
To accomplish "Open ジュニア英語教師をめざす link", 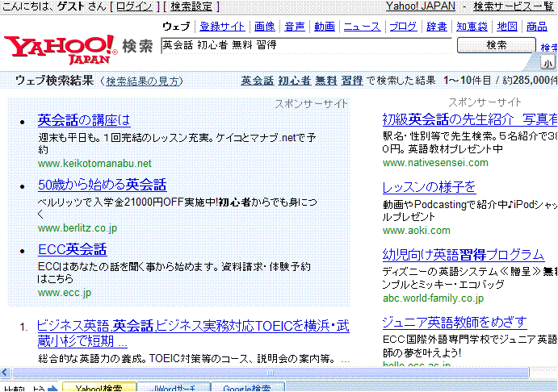I will (455, 323).
